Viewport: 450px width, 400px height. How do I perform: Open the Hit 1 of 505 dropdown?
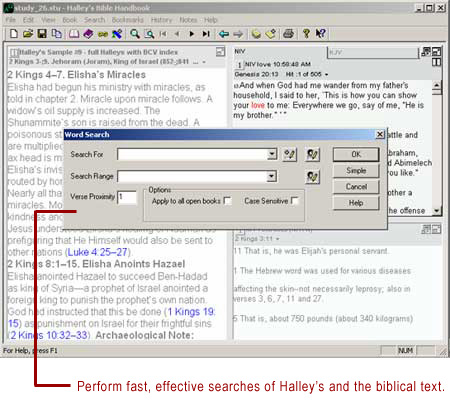(326, 74)
